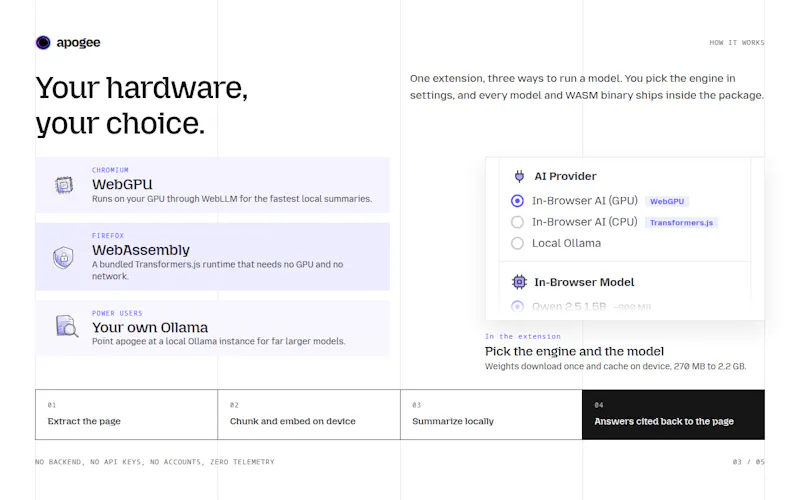Select Answers cited back to the page step

coord(673,415)
